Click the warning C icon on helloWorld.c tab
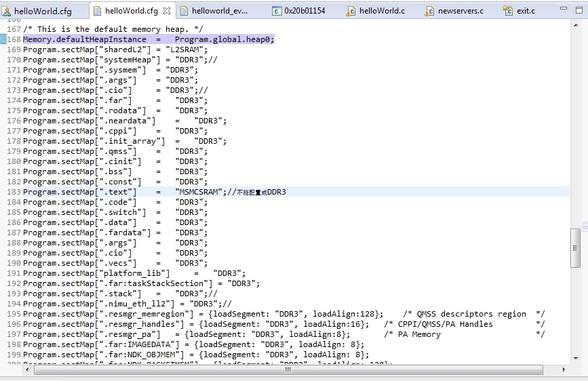The width and height of the screenshot is (588, 381). coord(351,12)
